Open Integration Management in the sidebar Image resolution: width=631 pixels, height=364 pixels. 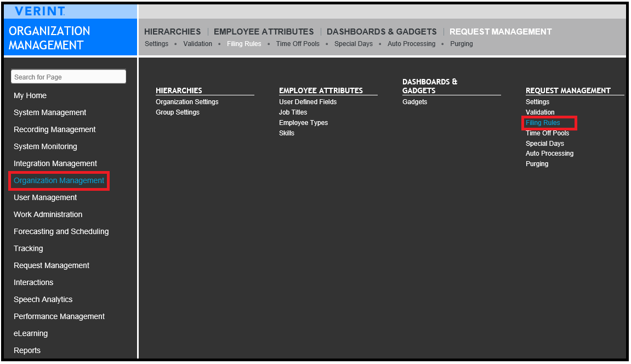tap(55, 164)
